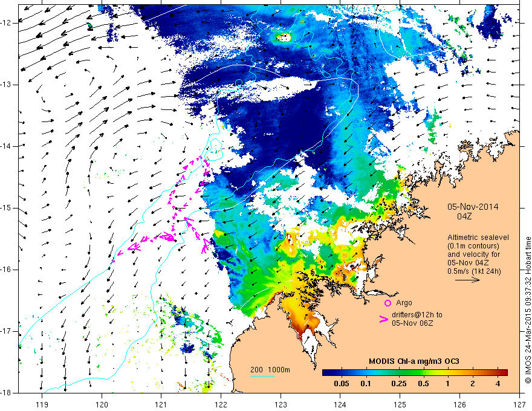Click the '0.5m/s (1kt 24h)' text

474,271
